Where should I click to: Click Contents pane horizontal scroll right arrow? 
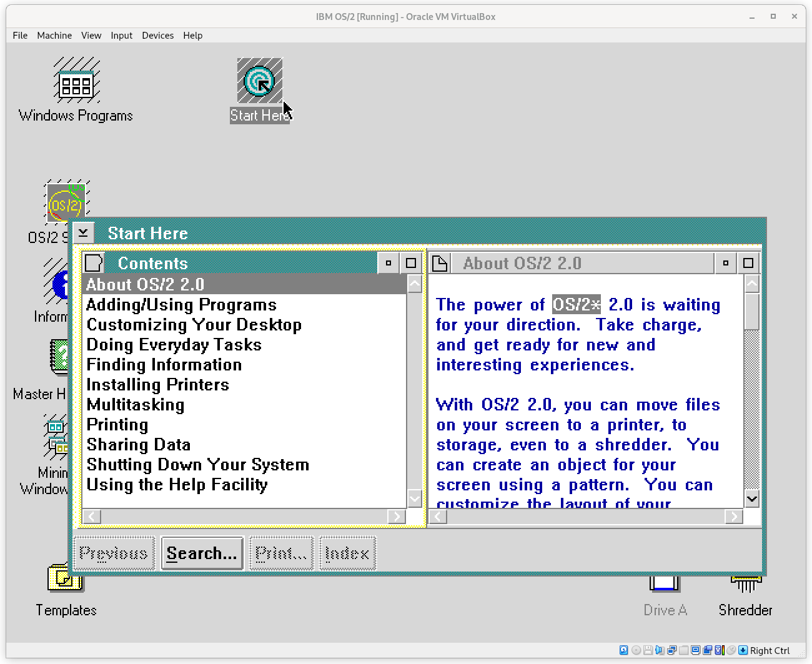pos(396,517)
